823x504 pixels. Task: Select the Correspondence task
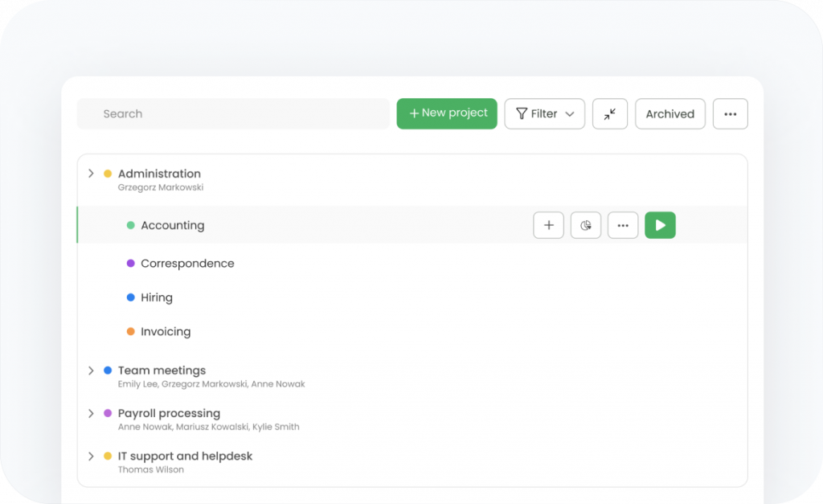pyautogui.click(x=187, y=264)
